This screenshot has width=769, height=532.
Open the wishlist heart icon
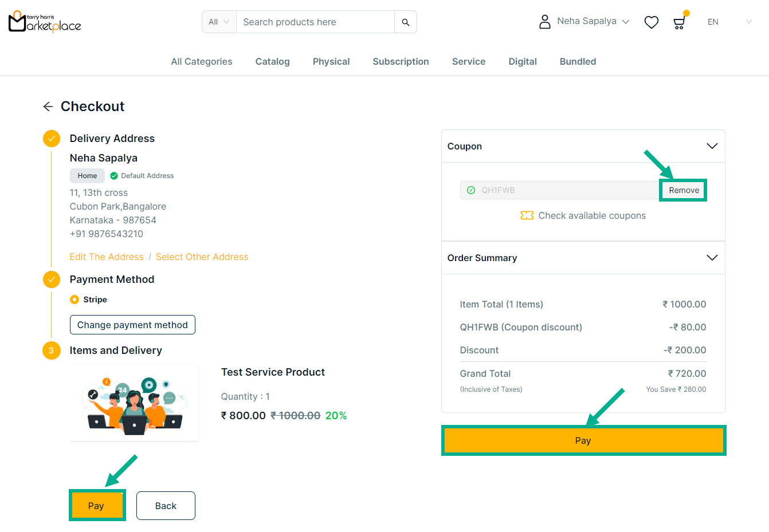pos(651,22)
